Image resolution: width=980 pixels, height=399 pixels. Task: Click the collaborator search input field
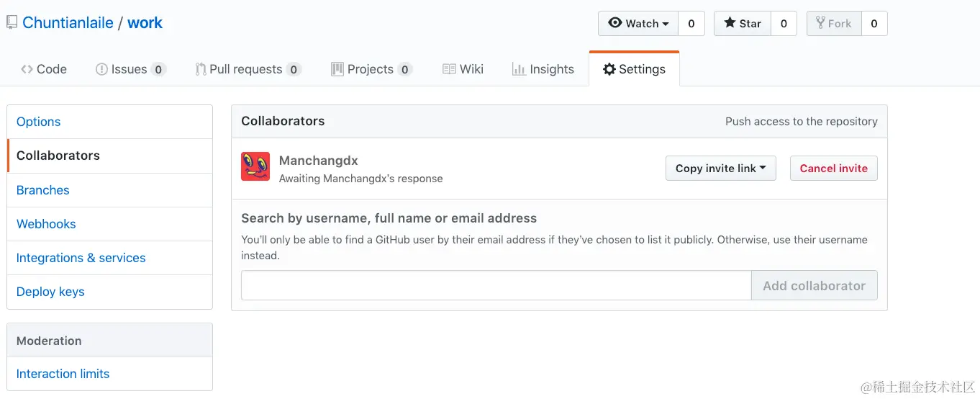tap(496, 285)
